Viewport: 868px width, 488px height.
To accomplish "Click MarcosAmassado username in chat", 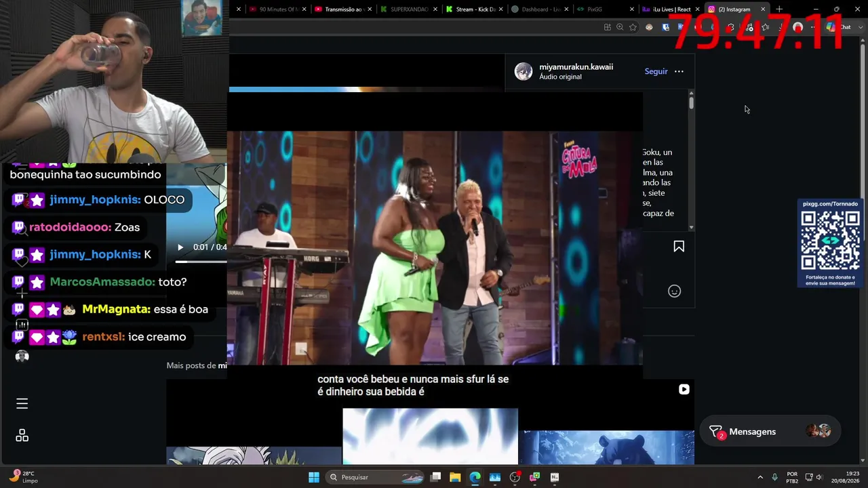I will point(102,282).
